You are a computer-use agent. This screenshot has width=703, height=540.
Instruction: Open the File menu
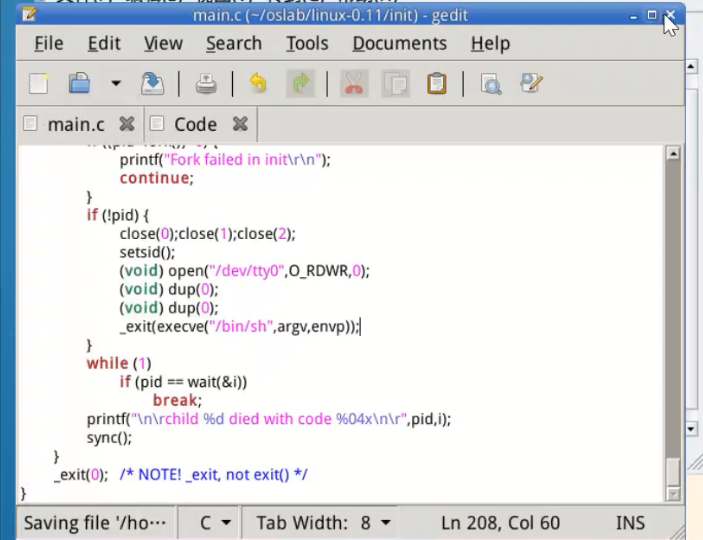click(x=48, y=43)
